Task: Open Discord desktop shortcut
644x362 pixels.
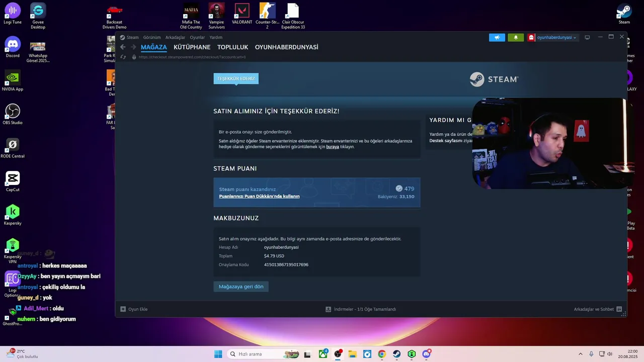Action: tap(13, 47)
